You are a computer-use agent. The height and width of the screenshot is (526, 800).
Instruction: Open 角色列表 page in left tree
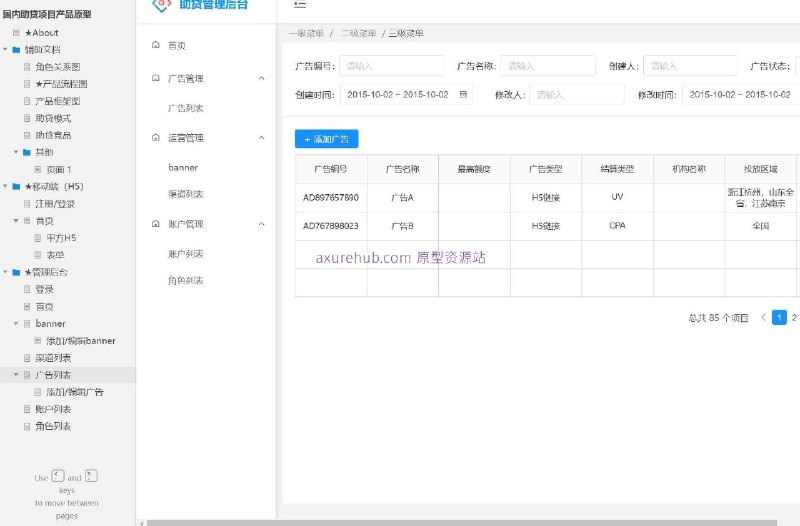[x=53, y=426]
